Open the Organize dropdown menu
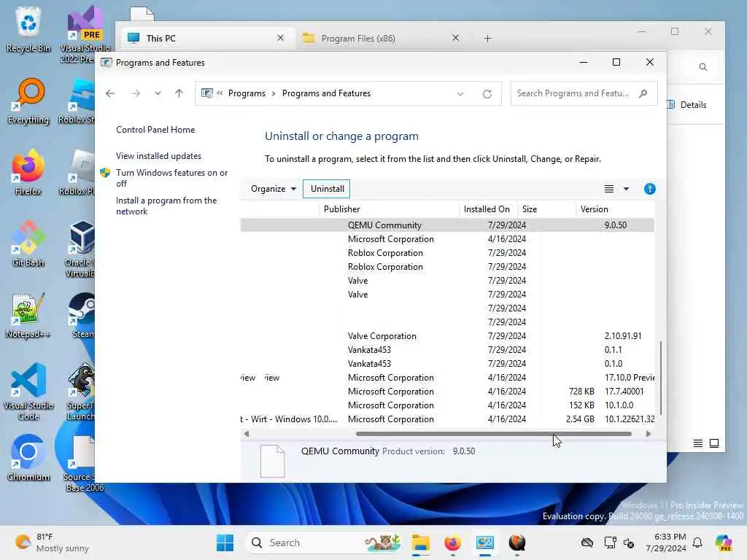747x560 pixels. (273, 189)
